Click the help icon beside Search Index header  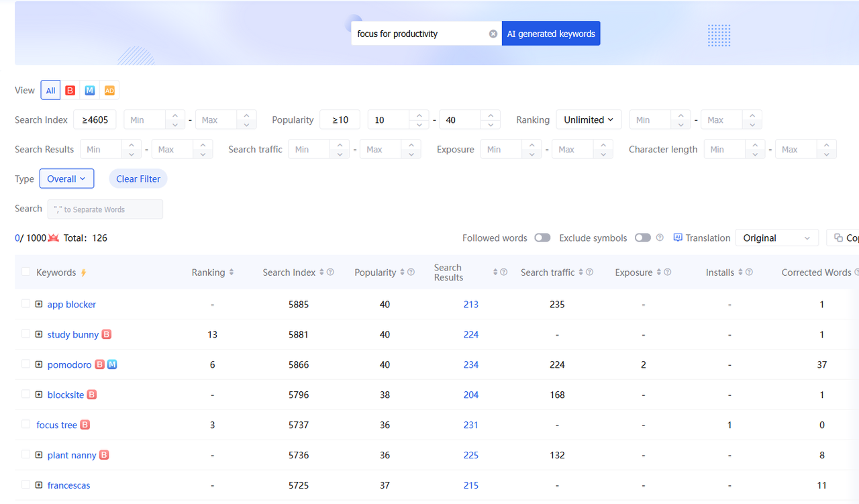pos(330,272)
